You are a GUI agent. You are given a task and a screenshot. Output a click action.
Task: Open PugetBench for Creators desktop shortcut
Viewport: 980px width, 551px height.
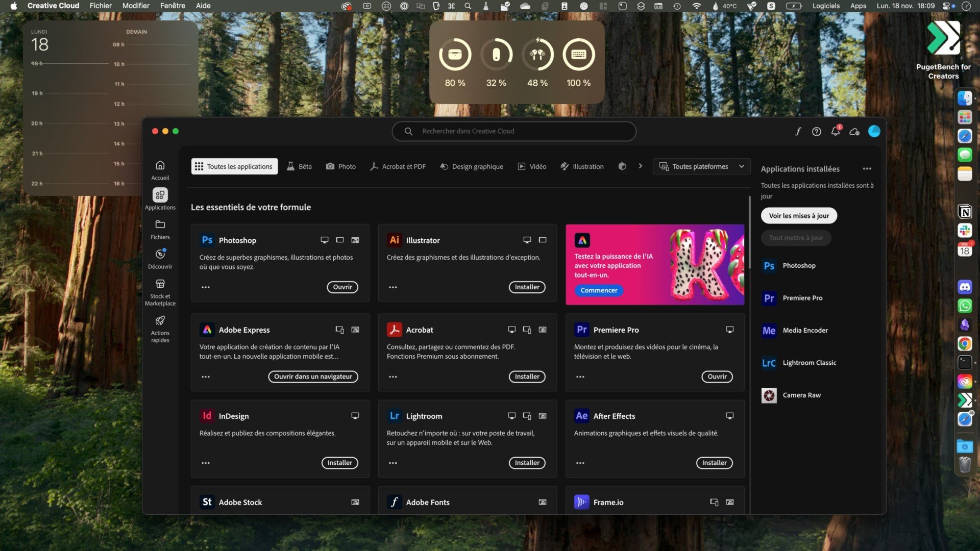pyautogui.click(x=943, y=50)
